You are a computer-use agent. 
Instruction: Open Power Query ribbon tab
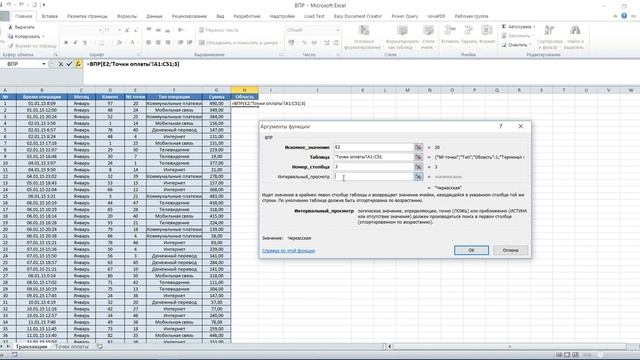(404, 16)
